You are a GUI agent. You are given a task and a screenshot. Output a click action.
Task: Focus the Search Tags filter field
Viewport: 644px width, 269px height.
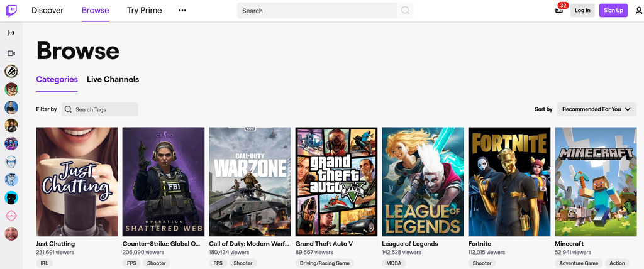[100, 109]
